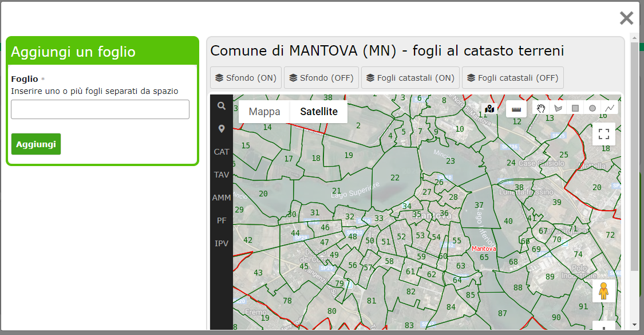Screen dimensions: 644x335
Task: Click sheet number 21 on the map
Action: (337, 191)
